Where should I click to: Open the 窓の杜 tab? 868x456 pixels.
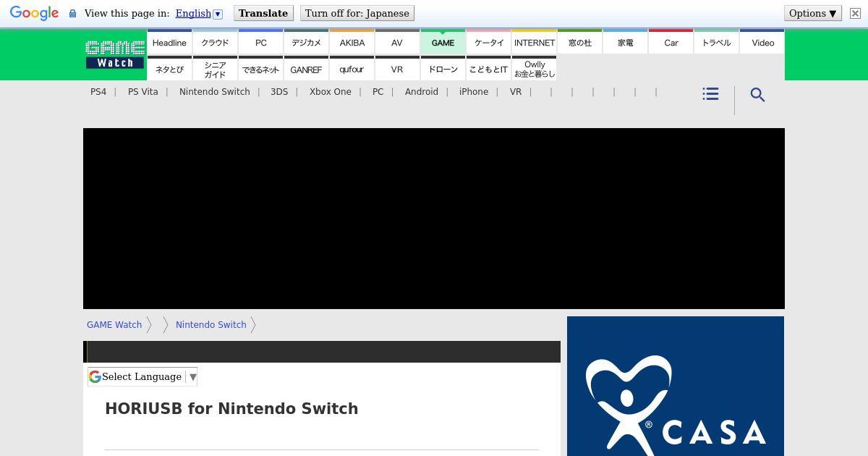click(580, 43)
